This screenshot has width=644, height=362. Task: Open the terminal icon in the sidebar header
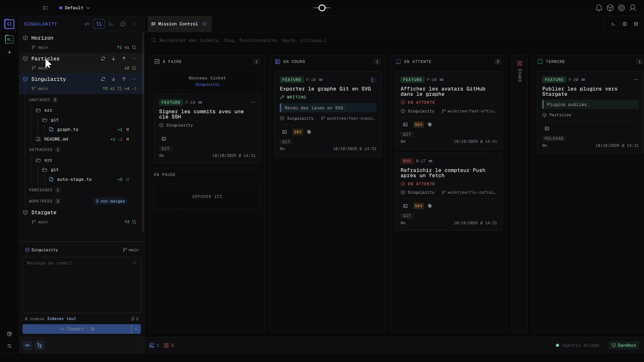111,24
